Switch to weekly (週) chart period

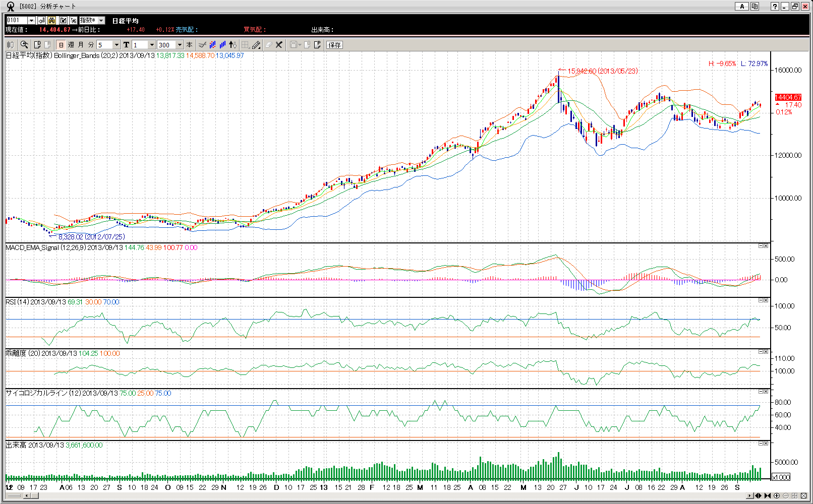coord(71,45)
